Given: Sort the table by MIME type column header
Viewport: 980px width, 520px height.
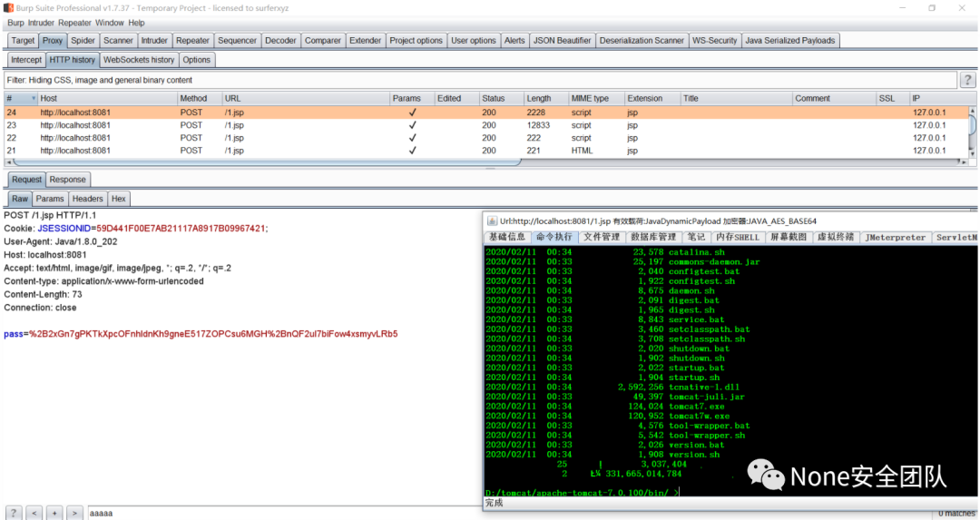Looking at the screenshot, I should [596, 99].
